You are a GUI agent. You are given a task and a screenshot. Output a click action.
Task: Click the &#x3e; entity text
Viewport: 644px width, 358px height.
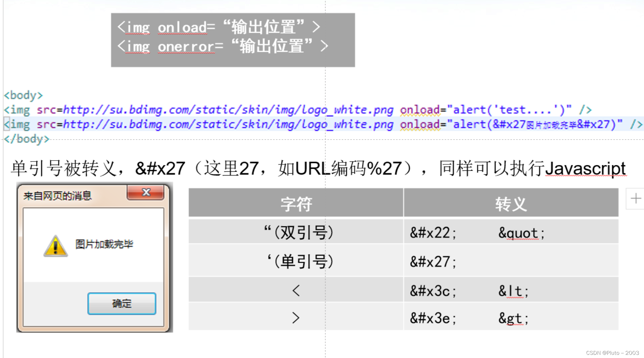[x=433, y=318]
